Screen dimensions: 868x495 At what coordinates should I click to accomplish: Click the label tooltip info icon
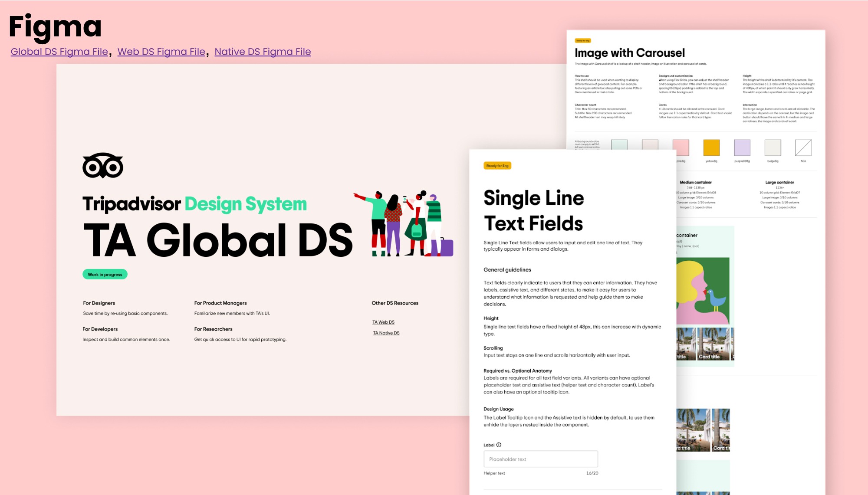[x=499, y=445]
